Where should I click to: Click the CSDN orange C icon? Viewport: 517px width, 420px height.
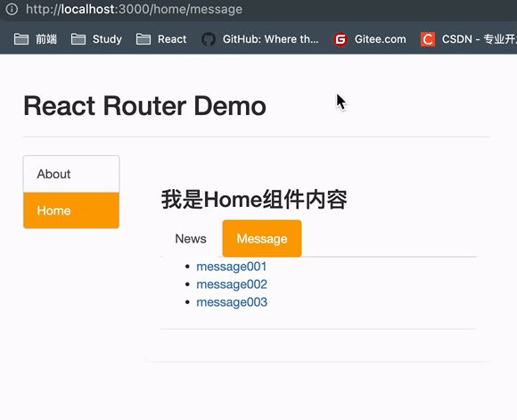coord(428,39)
